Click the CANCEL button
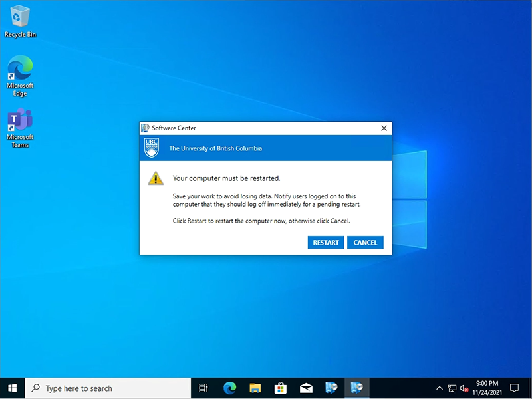Screen dimensions: 532x399 point(365,243)
